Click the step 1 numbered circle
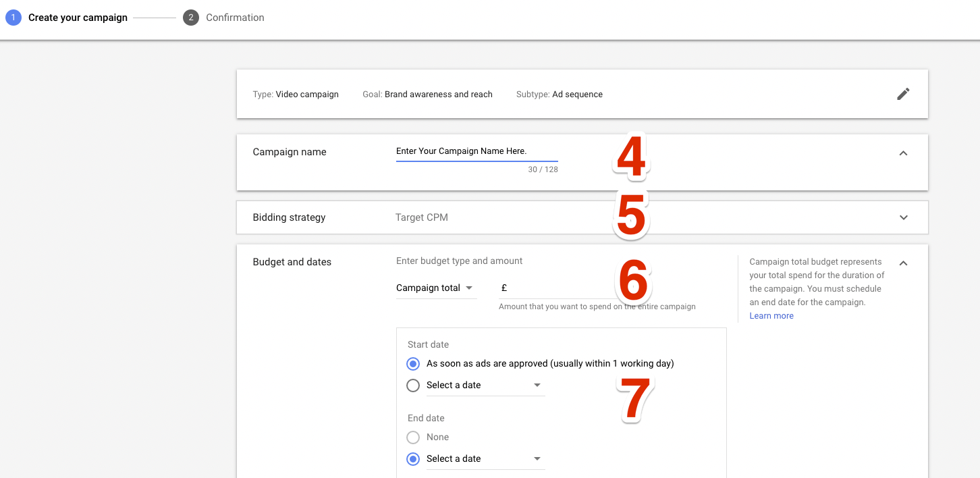Screen dimensions: 980x478 pyautogui.click(x=13, y=18)
